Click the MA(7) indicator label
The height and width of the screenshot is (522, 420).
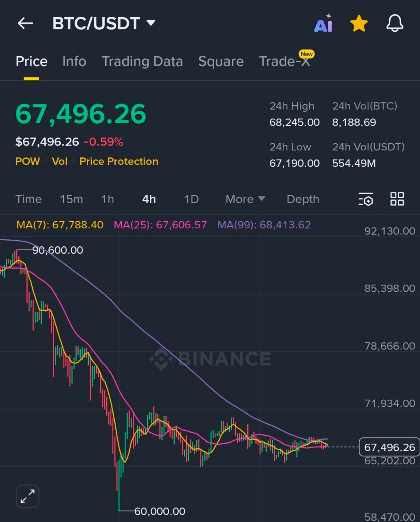[60, 225]
